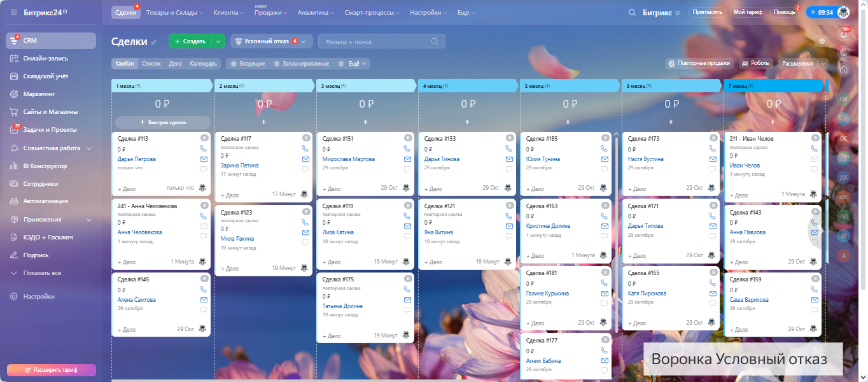This screenshot has width=868, height=382.
Task: Open the hamburger menu next to Битрикс24
Action: click(14, 12)
